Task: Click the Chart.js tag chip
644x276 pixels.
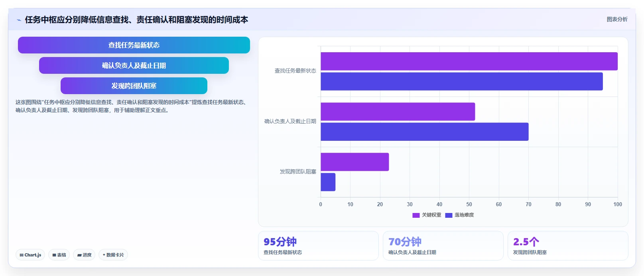Action: (x=30, y=255)
